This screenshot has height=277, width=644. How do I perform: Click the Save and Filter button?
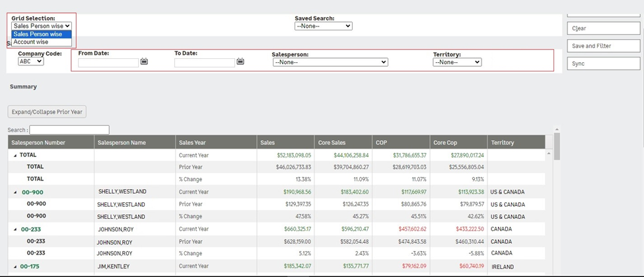pyautogui.click(x=603, y=46)
